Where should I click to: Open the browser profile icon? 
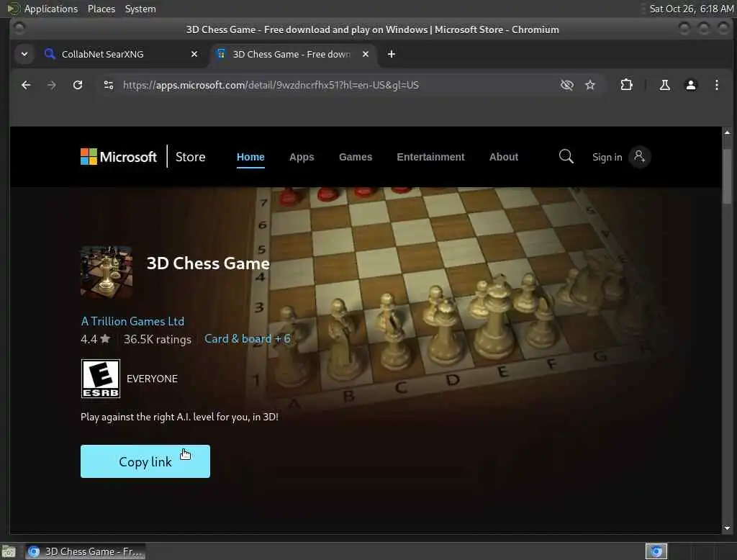(x=690, y=85)
